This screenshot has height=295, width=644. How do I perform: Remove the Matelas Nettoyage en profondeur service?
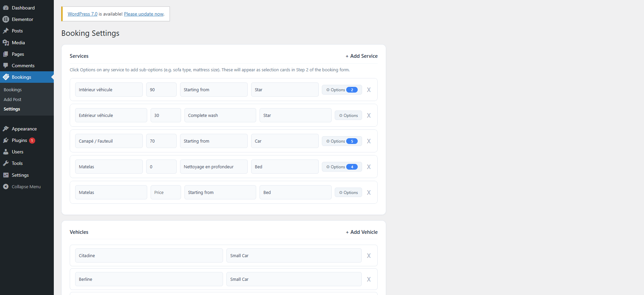pyautogui.click(x=369, y=167)
